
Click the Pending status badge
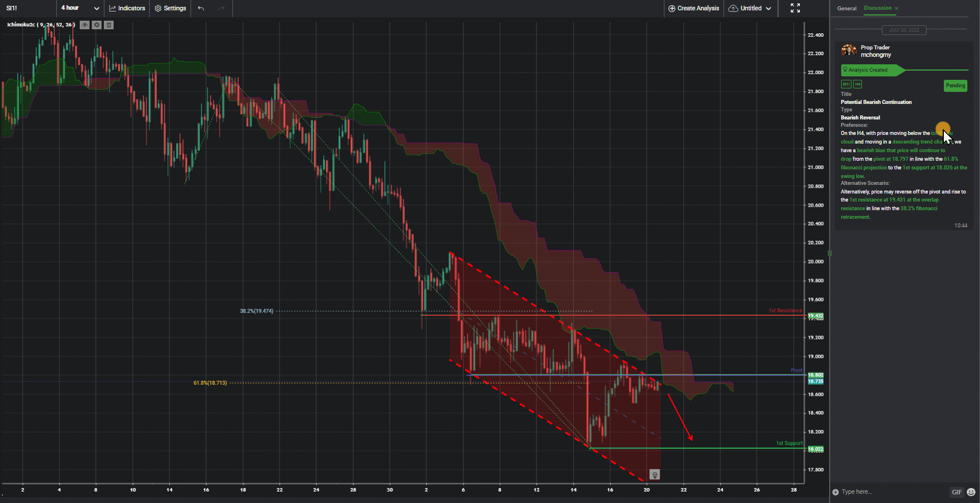955,86
